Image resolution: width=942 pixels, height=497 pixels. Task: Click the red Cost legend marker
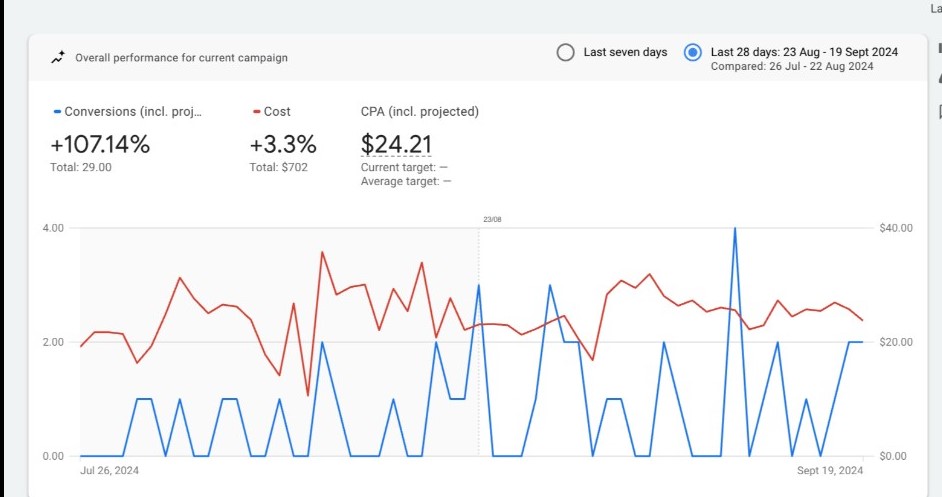point(257,112)
